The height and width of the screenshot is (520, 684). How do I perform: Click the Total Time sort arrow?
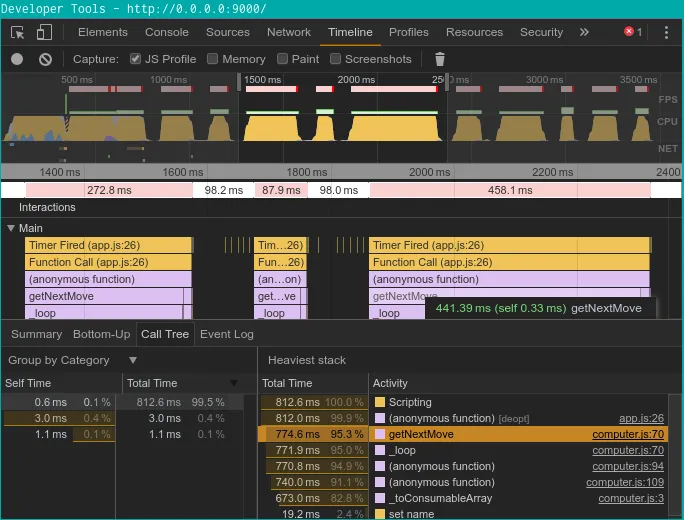click(234, 383)
